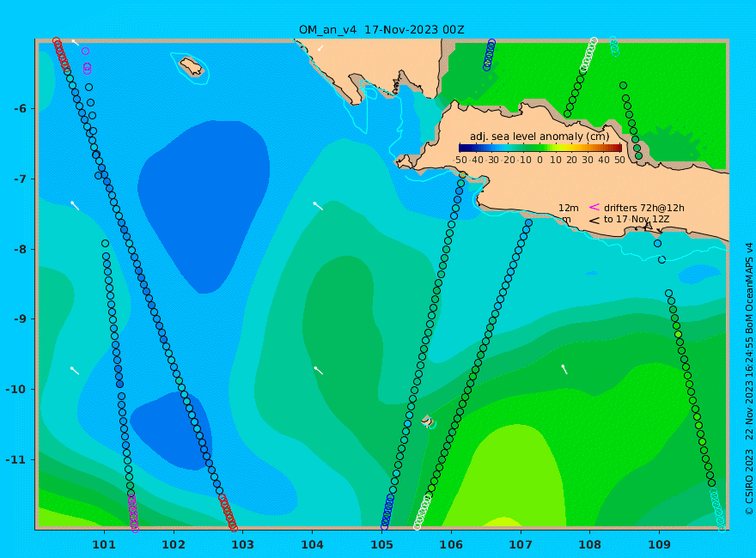
Task: Click the magenta circles near 100.7°E, 5.4°S
Action: [87, 68]
